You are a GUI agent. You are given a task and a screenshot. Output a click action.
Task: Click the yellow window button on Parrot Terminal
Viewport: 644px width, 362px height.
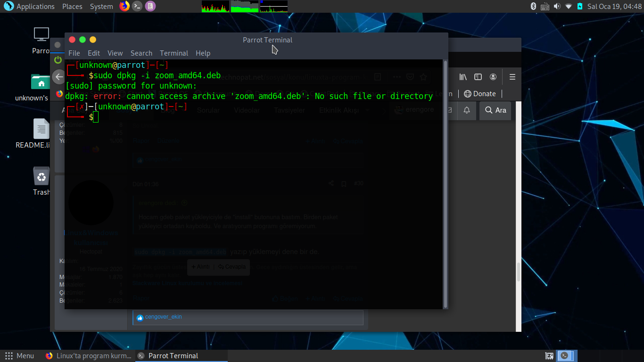[93, 40]
